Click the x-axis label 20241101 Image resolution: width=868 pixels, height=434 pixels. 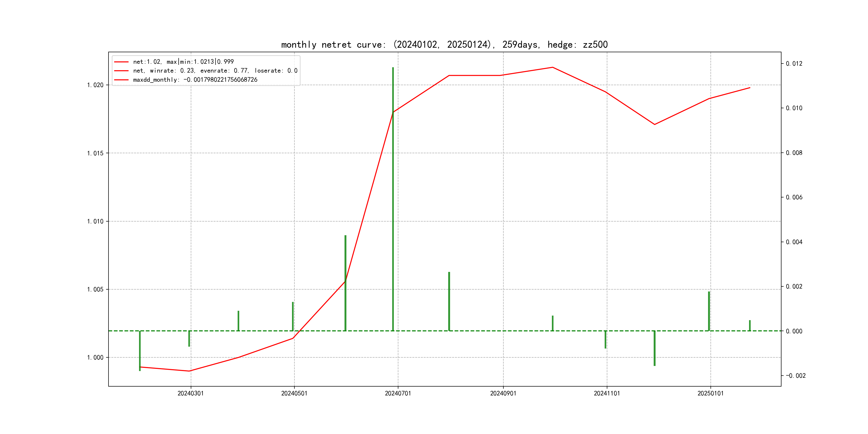tap(607, 393)
